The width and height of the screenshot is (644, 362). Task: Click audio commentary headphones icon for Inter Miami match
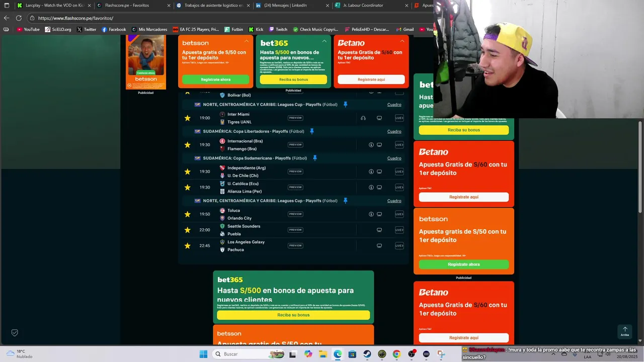pyautogui.click(x=363, y=118)
